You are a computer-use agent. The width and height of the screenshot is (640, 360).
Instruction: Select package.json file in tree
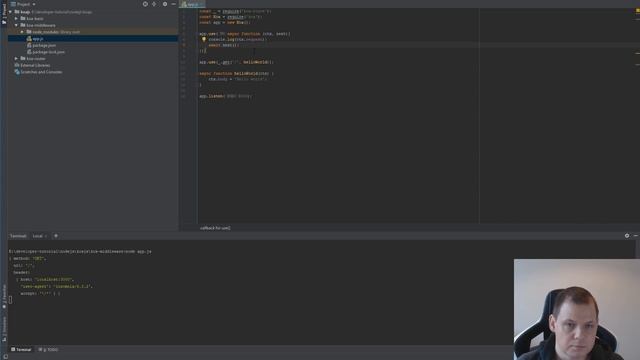41,45
